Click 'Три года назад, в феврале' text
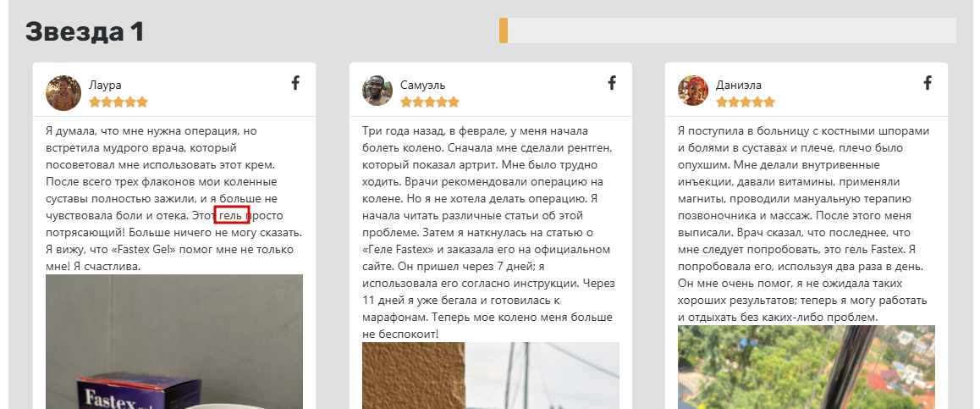The image size is (980, 409). click(435, 131)
